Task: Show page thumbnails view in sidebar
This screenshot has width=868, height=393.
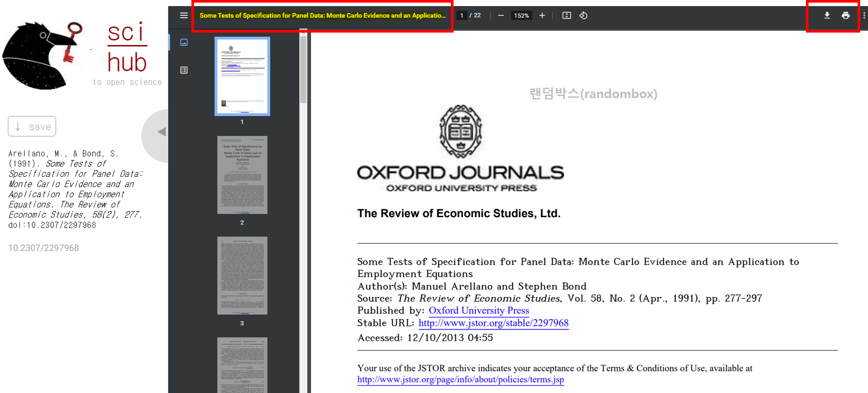Action: point(184,42)
